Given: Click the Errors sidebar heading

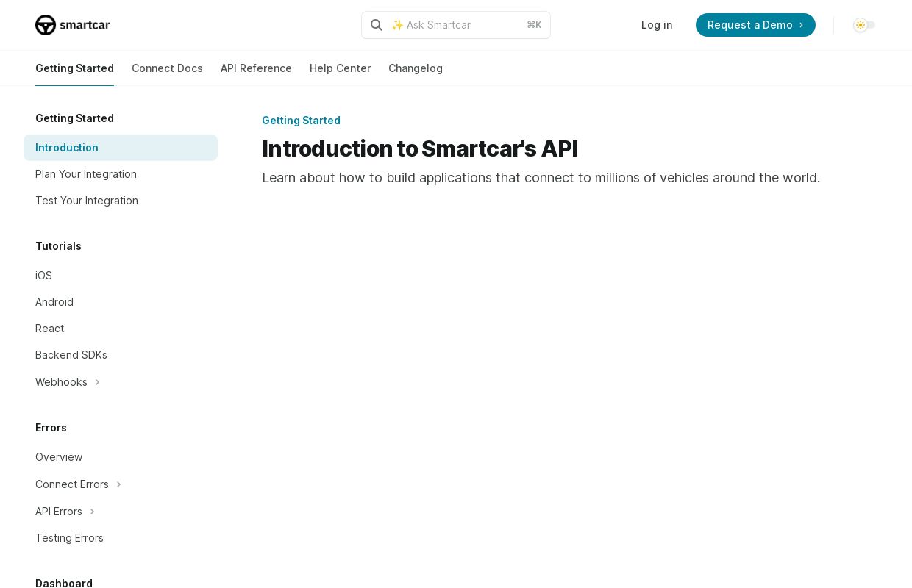Looking at the screenshot, I should click(x=51, y=428).
